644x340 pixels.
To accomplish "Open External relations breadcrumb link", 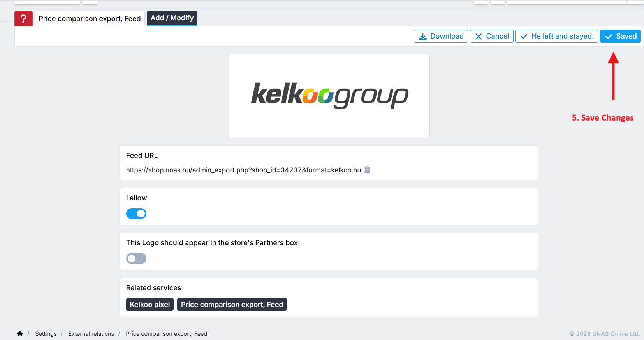I will (91, 334).
